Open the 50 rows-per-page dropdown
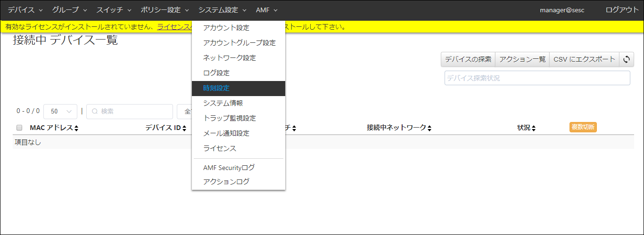The width and height of the screenshot is (644, 235). (60, 112)
